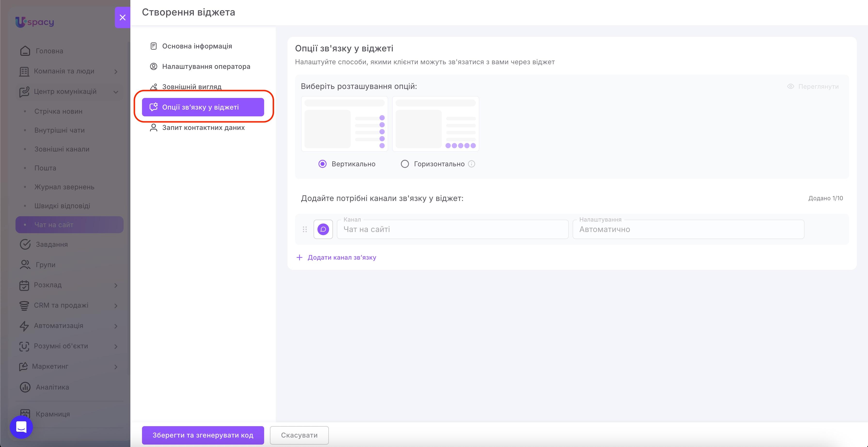
Task: Click Зберегти та згенерувати код button
Action: point(203,435)
